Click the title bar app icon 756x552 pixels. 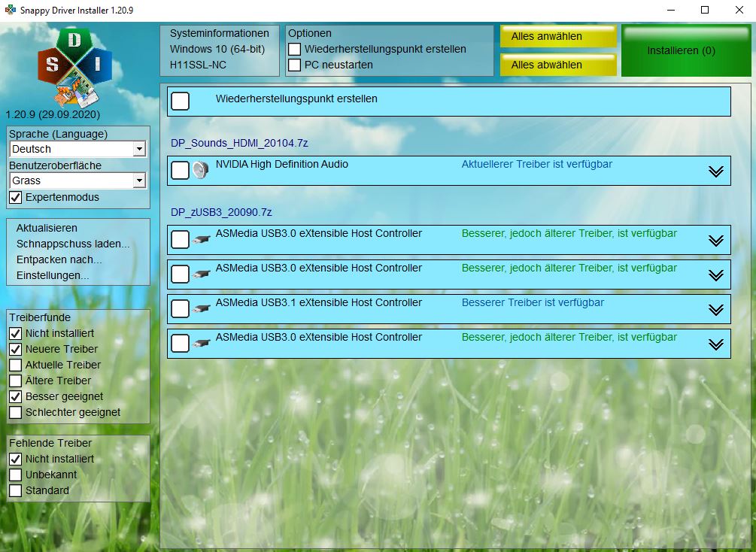click(10, 10)
